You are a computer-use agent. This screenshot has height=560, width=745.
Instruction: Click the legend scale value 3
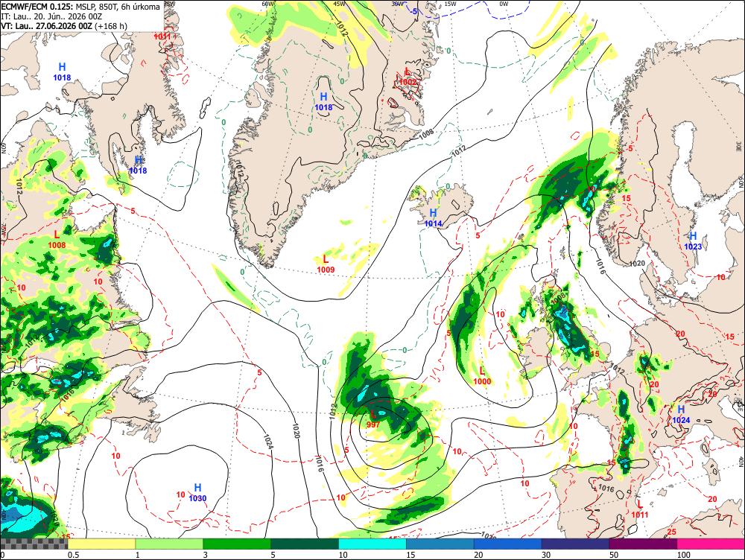(x=206, y=555)
